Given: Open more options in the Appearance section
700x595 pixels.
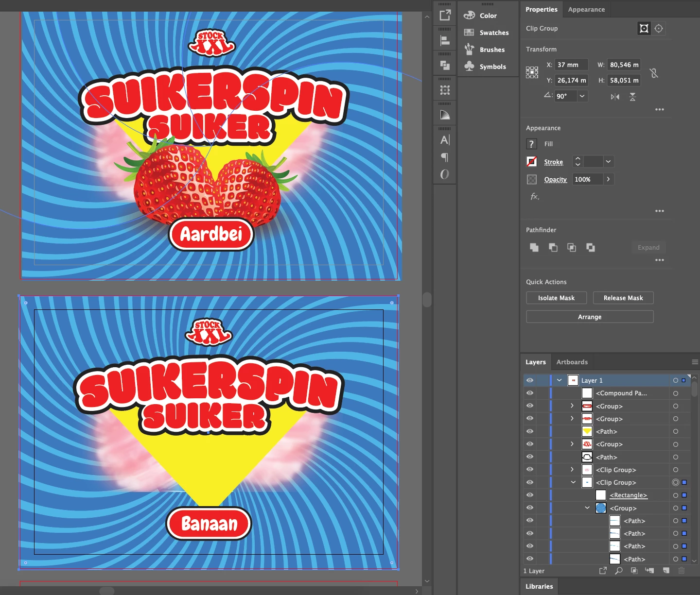Looking at the screenshot, I should 659,211.
